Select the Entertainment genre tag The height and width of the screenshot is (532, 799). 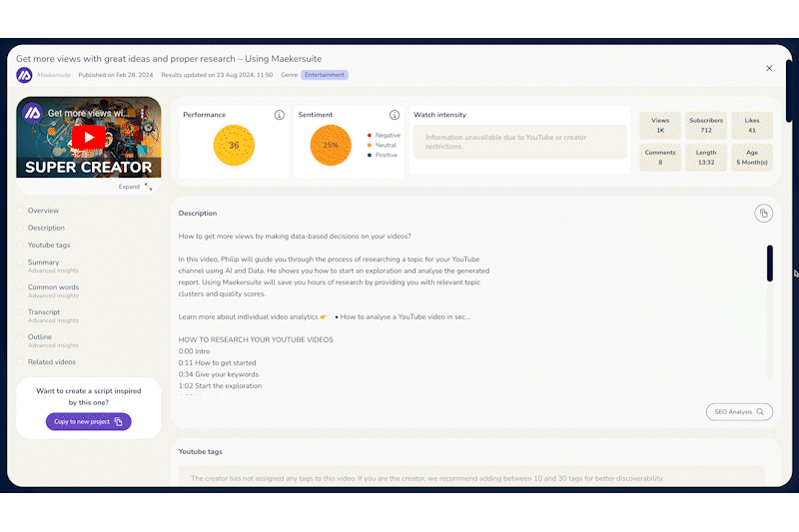point(324,75)
